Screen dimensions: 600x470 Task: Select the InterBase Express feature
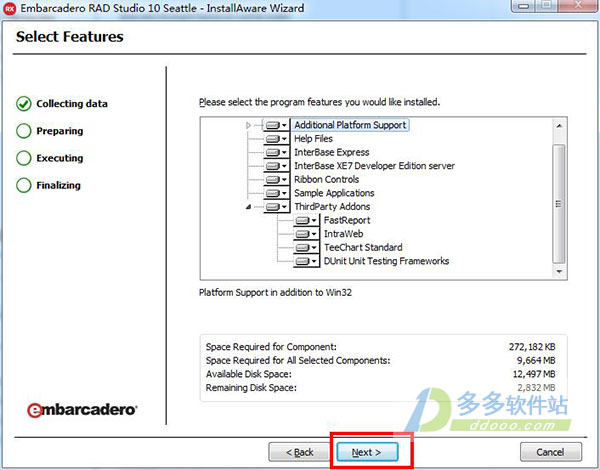(x=331, y=152)
